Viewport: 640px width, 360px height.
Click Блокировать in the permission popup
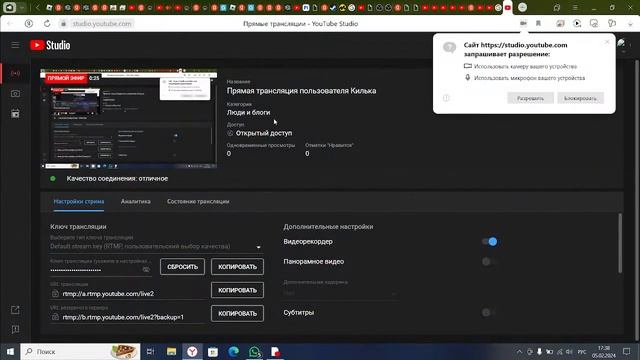click(580, 98)
